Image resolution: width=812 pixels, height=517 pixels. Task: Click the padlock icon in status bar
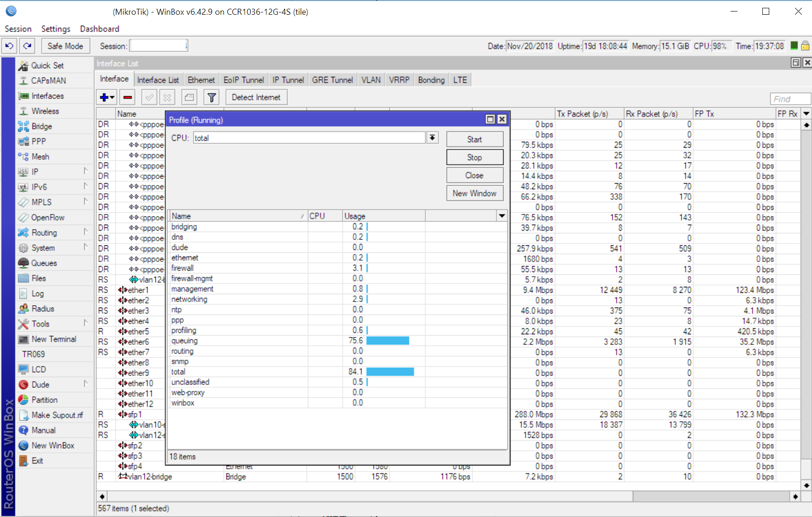click(x=805, y=46)
